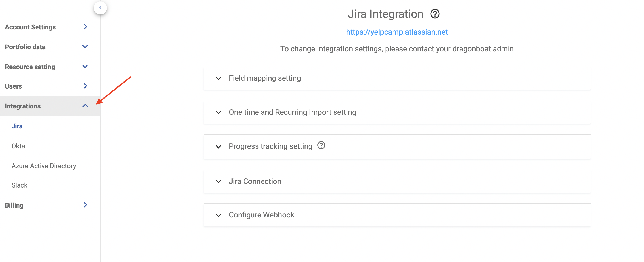Expand the Progress tracking setting section
The height and width of the screenshot is (262, 644).
tap(219, 146)
